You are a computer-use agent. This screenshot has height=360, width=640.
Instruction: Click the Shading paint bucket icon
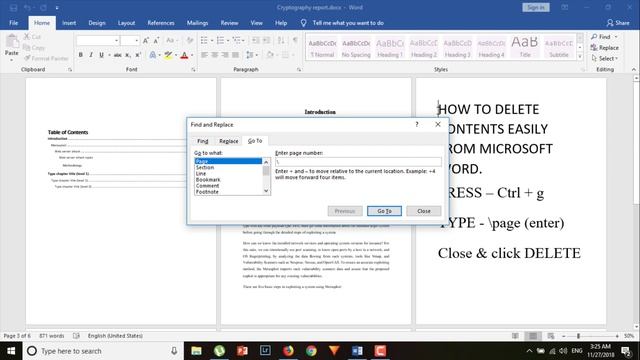coord(270,55)
